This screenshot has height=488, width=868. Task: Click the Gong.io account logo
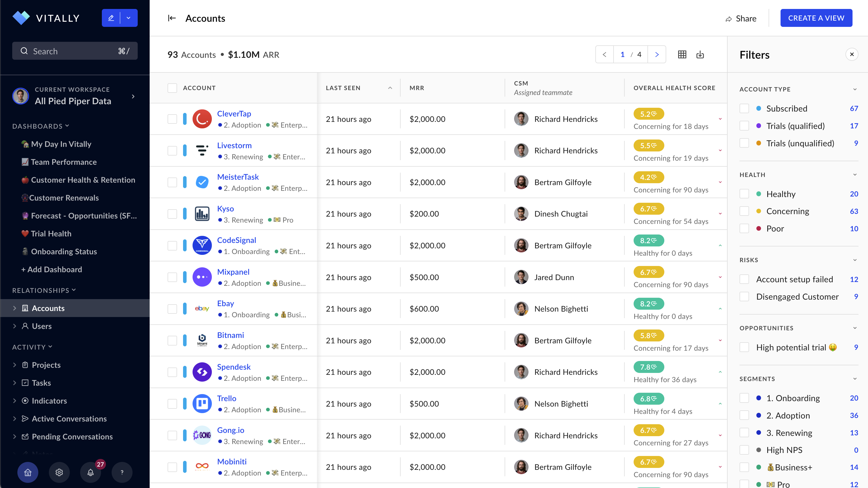pyautogui.click(x=202, y=435)
